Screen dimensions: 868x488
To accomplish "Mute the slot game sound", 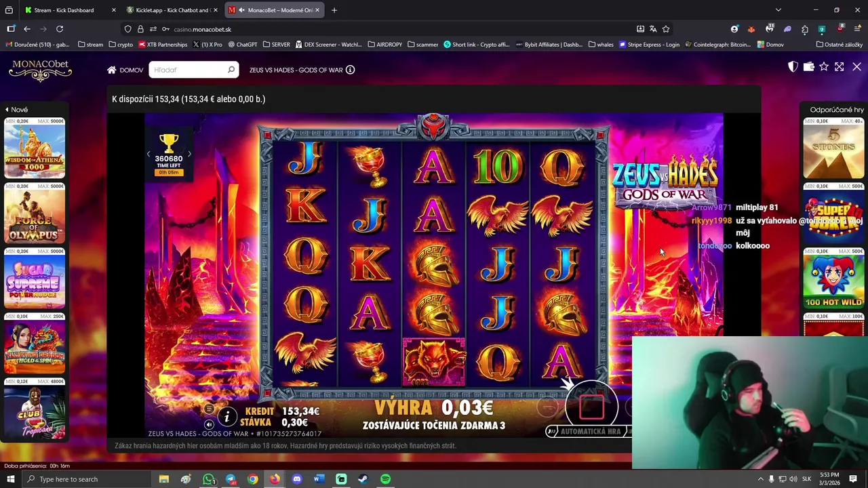I will [x=209, y=424].
